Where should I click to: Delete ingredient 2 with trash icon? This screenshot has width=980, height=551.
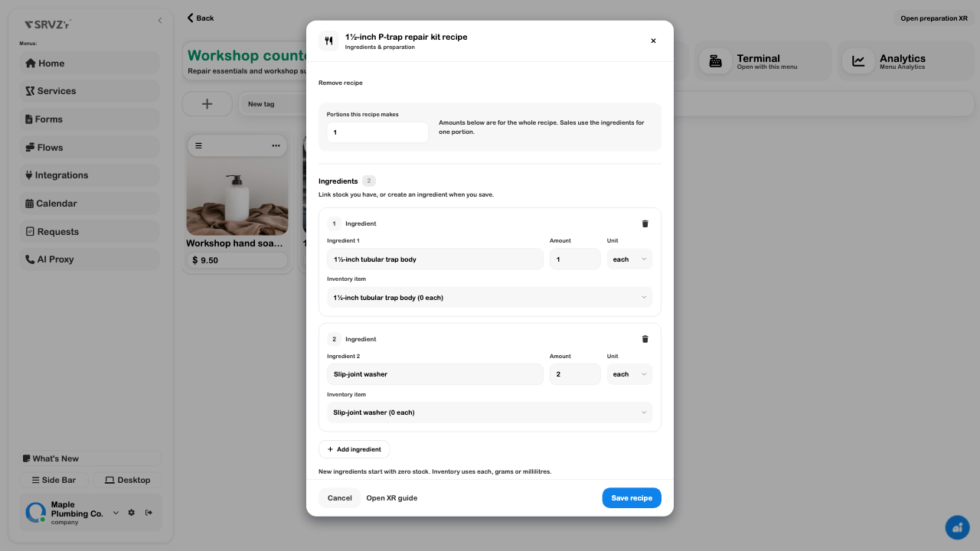pos(645,339)
